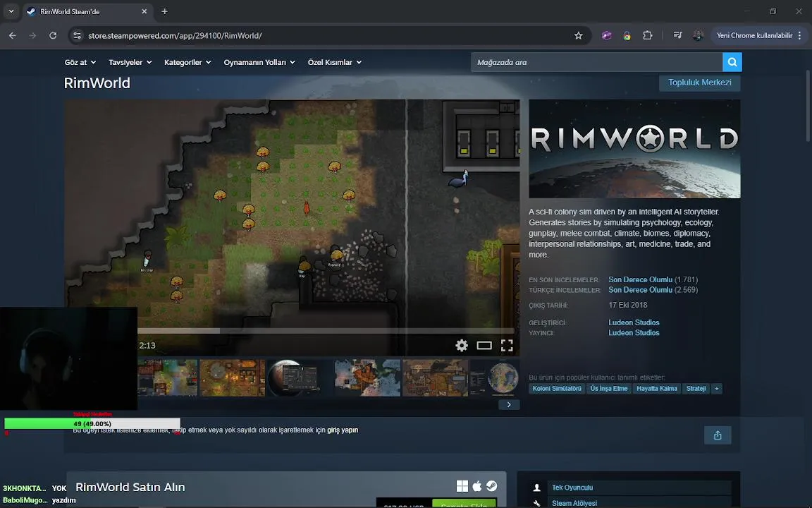
Task: Select the orange desert base screenshot thumbnail
Action: [x=232, y=378]
